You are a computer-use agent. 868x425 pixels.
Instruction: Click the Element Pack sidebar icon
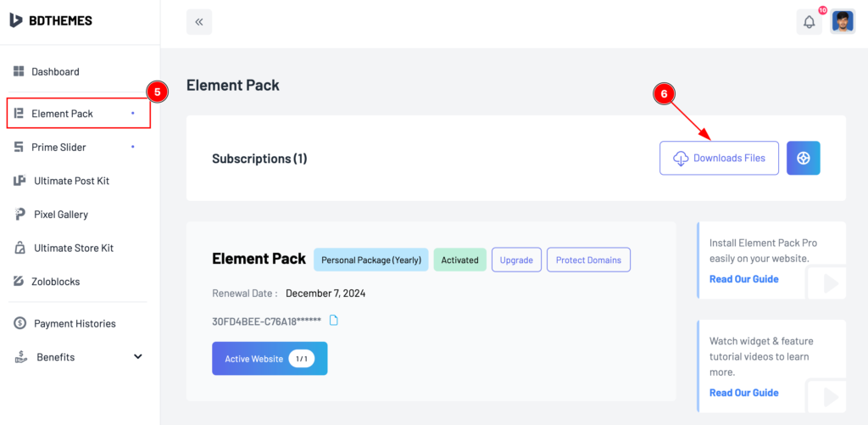coord(19,114)
